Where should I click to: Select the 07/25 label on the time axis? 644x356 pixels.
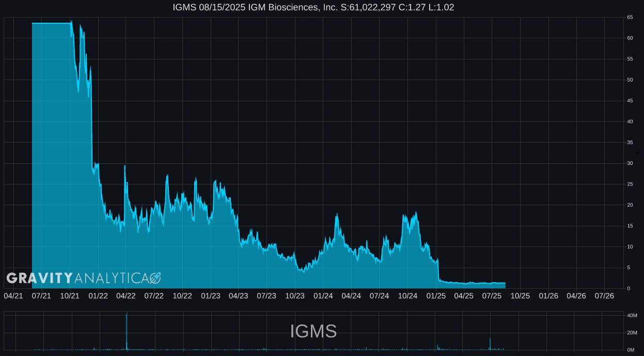tap(492, 296)
